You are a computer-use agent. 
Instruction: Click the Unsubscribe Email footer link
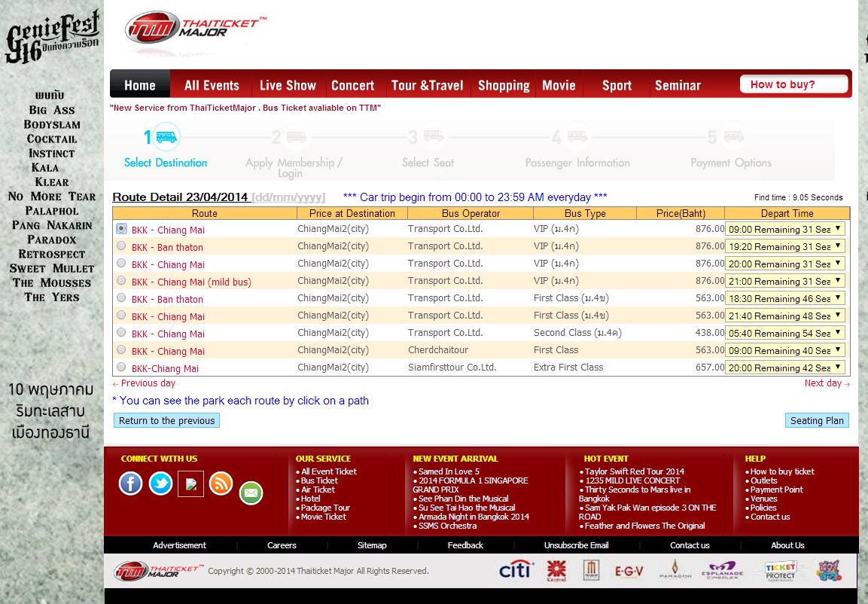(x=576, y=545)
